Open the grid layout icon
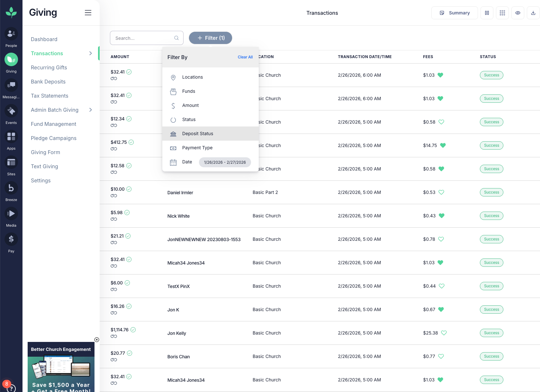This screenshot has width=540, height=392. [502, 13]
